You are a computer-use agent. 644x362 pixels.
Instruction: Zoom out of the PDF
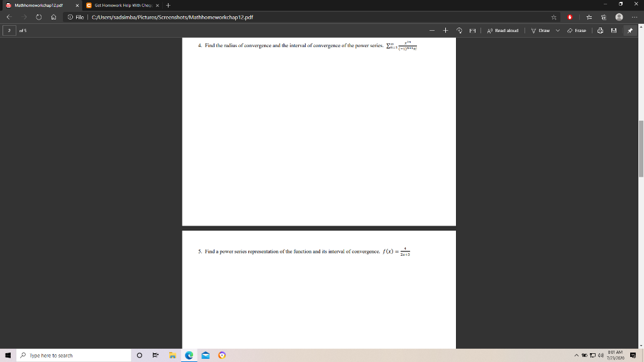tap(432, 30)
